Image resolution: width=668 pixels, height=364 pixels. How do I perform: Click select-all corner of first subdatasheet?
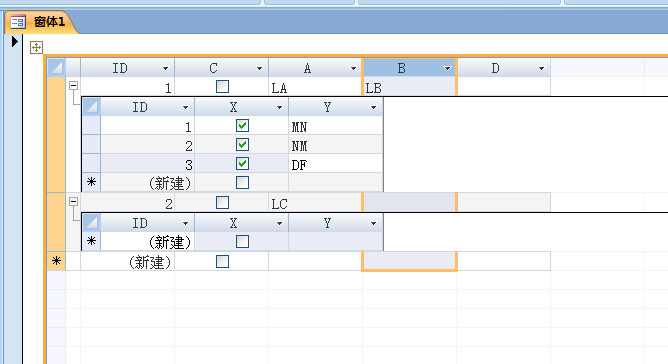tap(91, 107)
